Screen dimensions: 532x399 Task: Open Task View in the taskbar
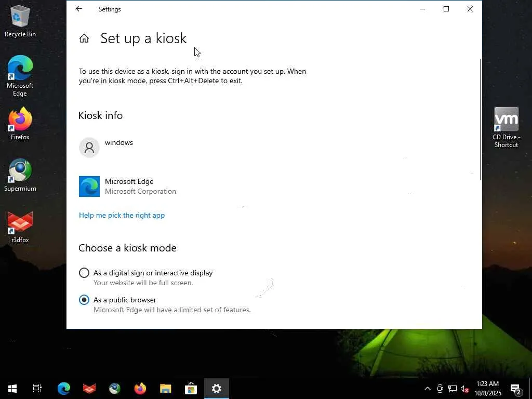(x=37, y=389)
